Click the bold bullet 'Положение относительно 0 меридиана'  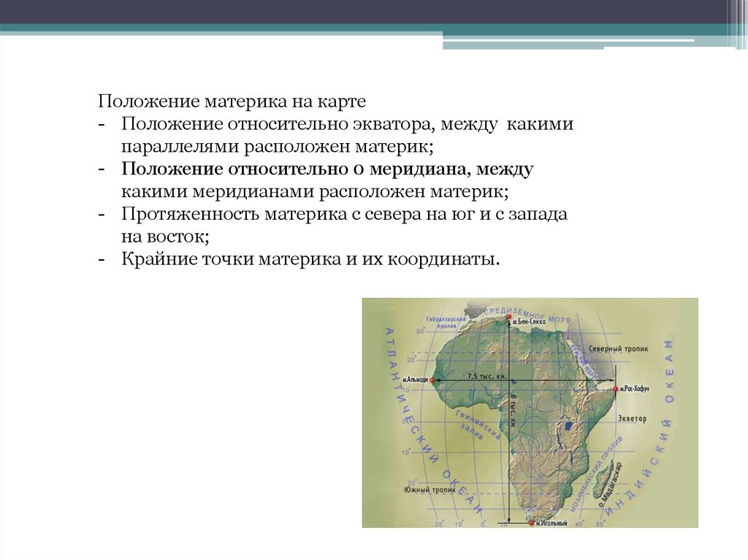[x=296, y=169]
